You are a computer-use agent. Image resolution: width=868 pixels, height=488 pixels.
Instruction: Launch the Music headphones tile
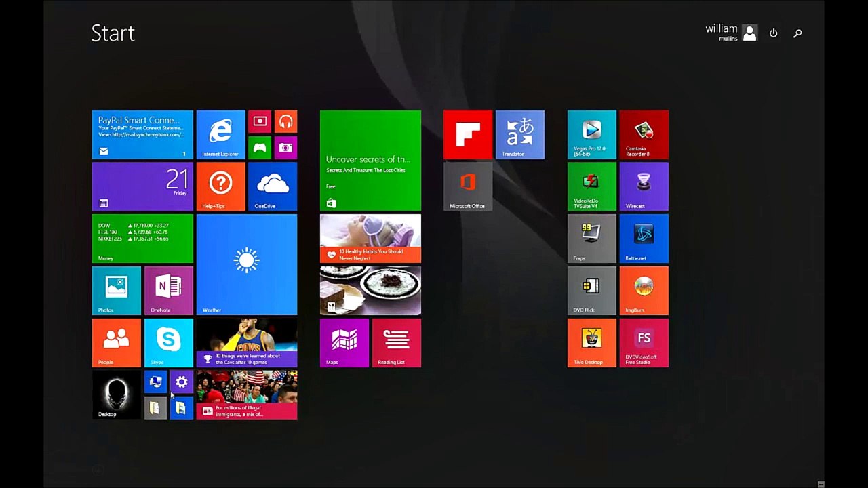click(x=285, y=122)
